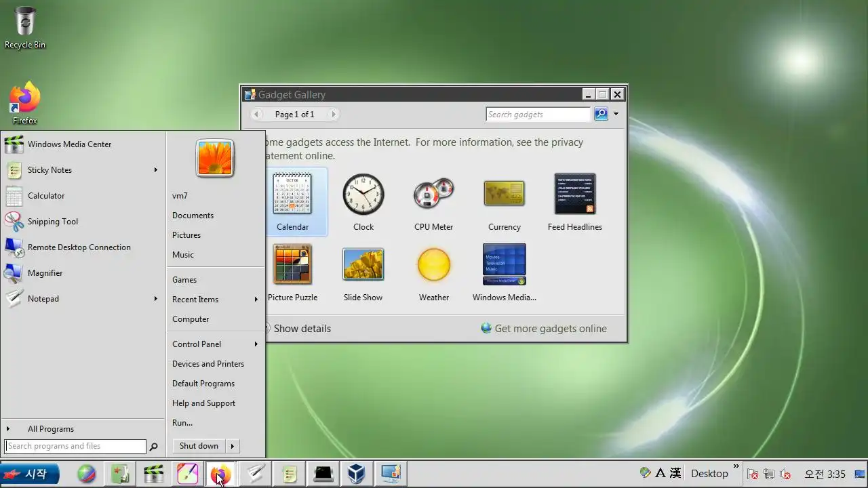Viewport: 868px width, 488px height.
Task: Select the Calendar gadget
Action: (x=292, y=202)
